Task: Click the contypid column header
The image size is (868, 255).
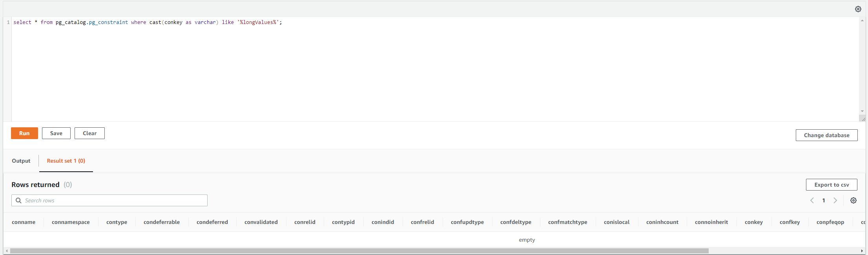Action: (x=343, y=222)
